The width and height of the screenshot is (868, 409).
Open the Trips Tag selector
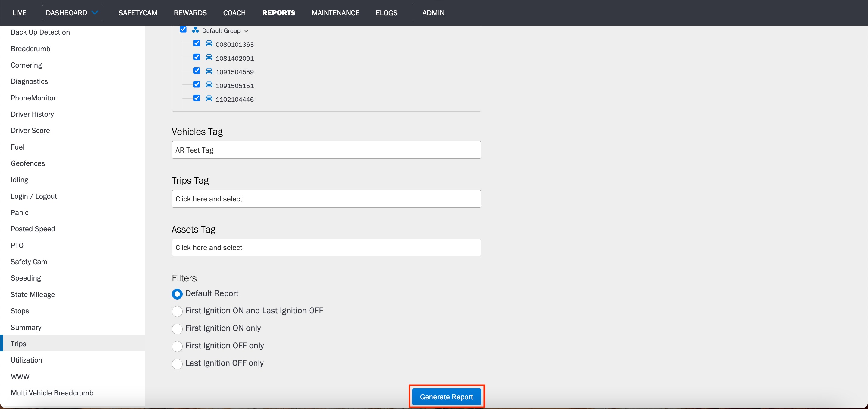tap(326, 199)
